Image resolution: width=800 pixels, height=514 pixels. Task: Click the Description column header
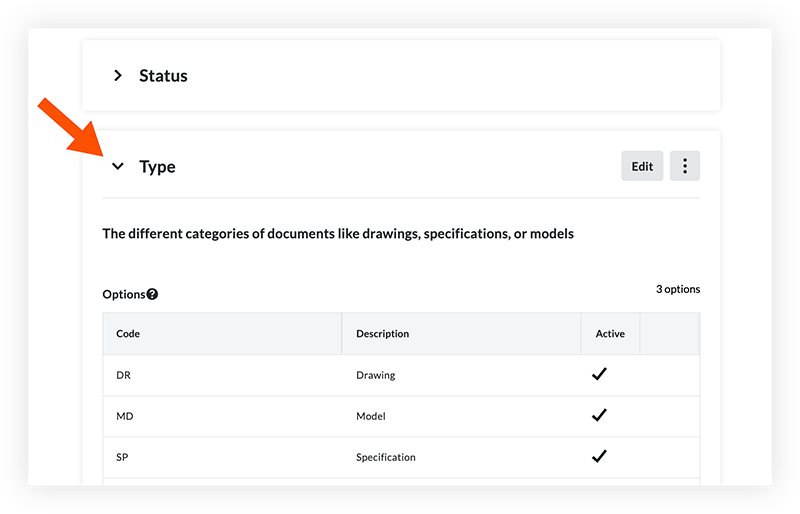pos(382,334)
